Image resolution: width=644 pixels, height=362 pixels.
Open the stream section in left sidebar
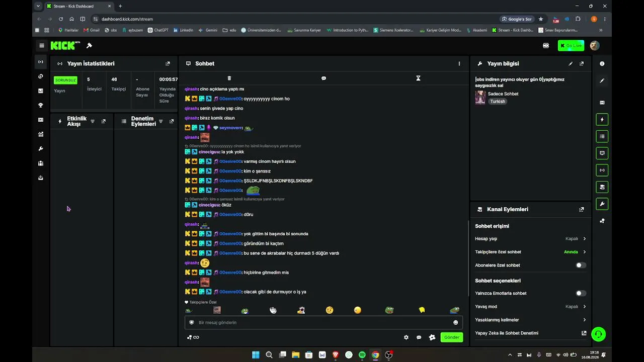[41, 62]
